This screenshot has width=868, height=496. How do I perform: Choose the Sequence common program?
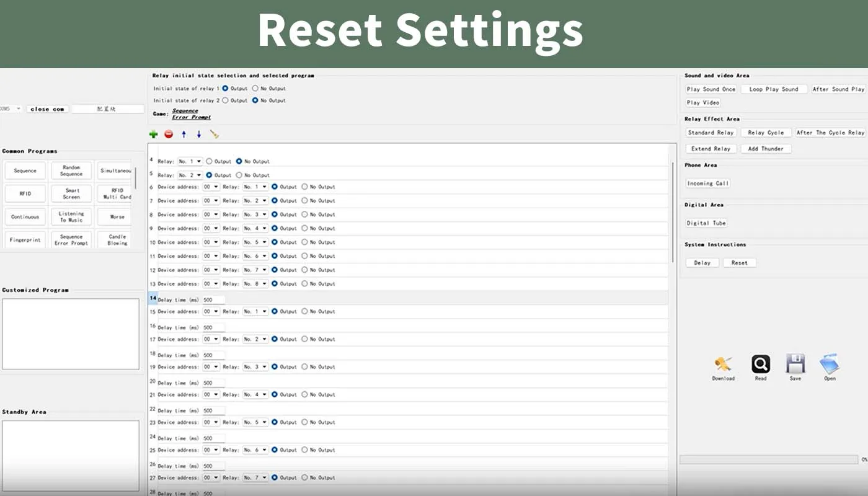click(25, 170)
